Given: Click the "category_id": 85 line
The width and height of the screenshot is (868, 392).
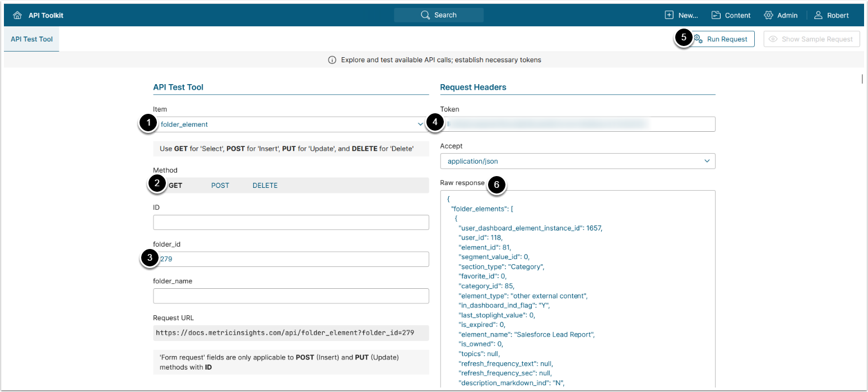Looking at the screenshot, I should point(486,286).
